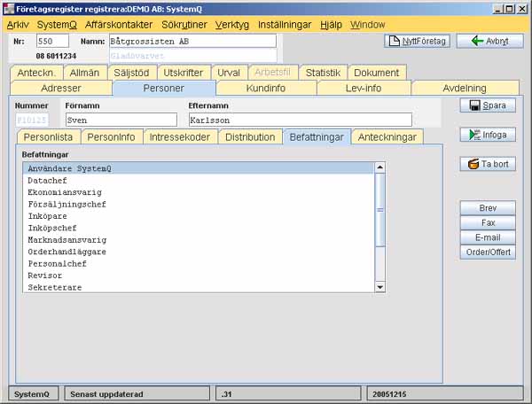Switch to the Anteckn. tab
This screenshot has width=532, height=404.
(x=36, y=73)
